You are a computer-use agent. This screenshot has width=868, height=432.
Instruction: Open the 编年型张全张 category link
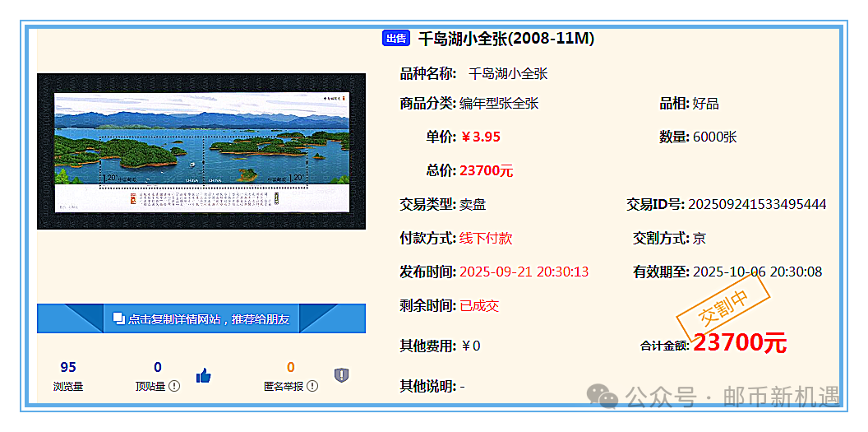(499, 103)
